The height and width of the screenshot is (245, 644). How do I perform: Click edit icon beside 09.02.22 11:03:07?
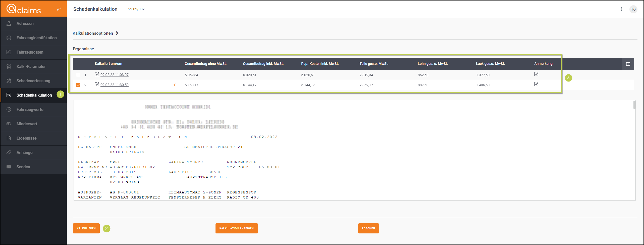97,74
